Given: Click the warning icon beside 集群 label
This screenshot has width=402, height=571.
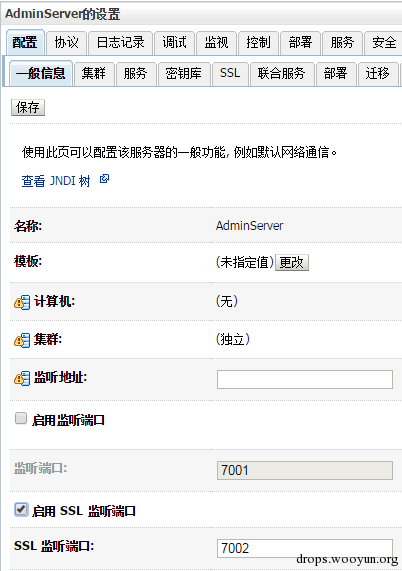Looking at the screenshot, I should coord(22,340).
